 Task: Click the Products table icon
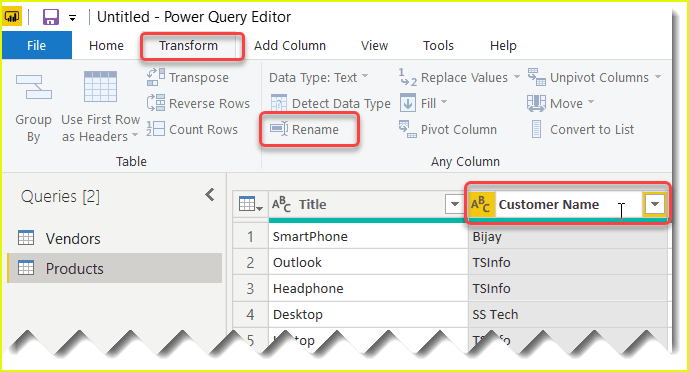(x=26, y=267)
